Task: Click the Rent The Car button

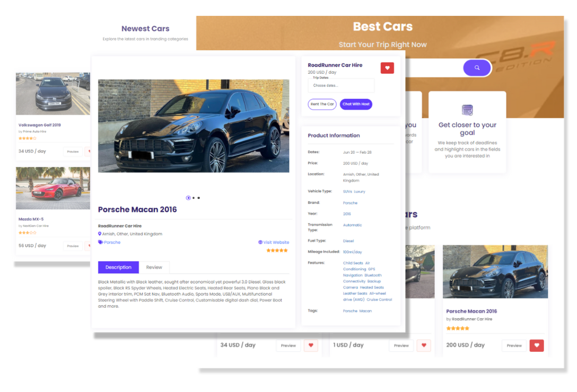Action: point(322,104)
